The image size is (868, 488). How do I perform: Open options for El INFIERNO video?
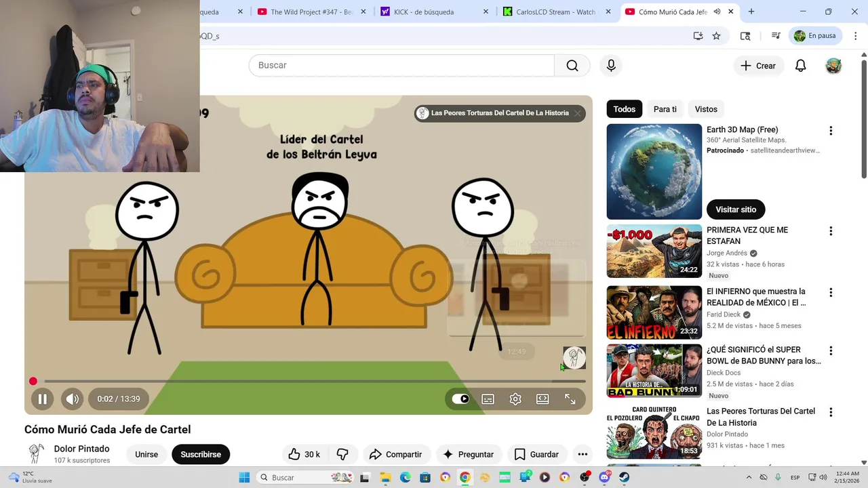[831, 293]
